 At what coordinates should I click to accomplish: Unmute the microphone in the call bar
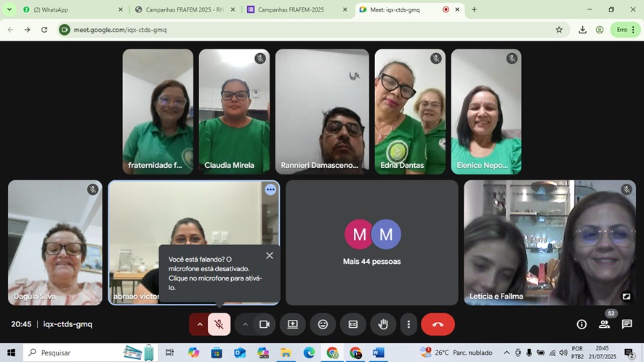(x=219, y=324)
